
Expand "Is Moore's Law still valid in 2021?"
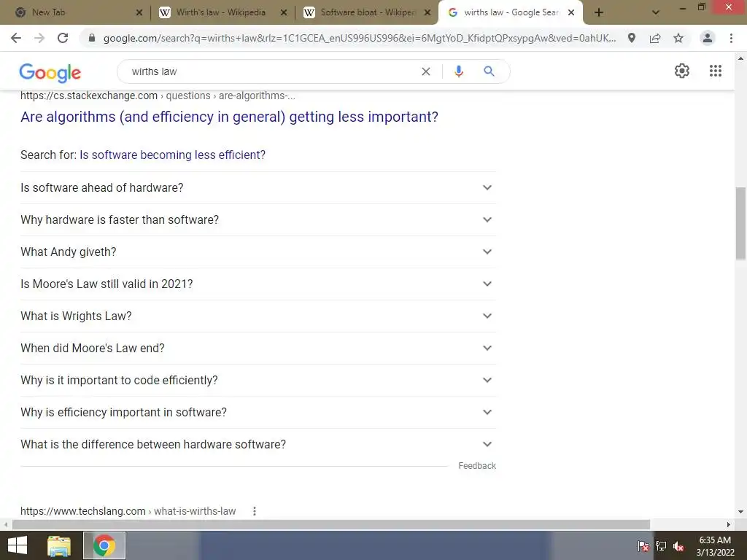click(258, 284)
